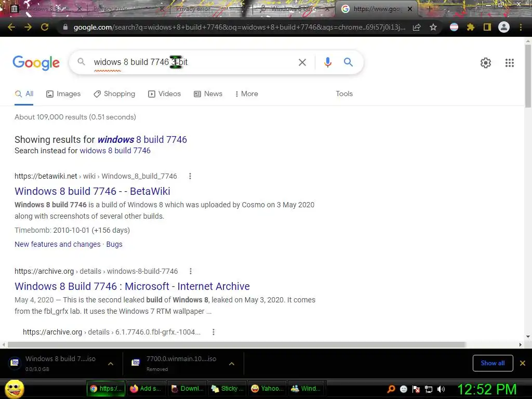Expand Windows 8 build iso download options
The width and height of the screenshot is (532, 399).
coord(111,364)
